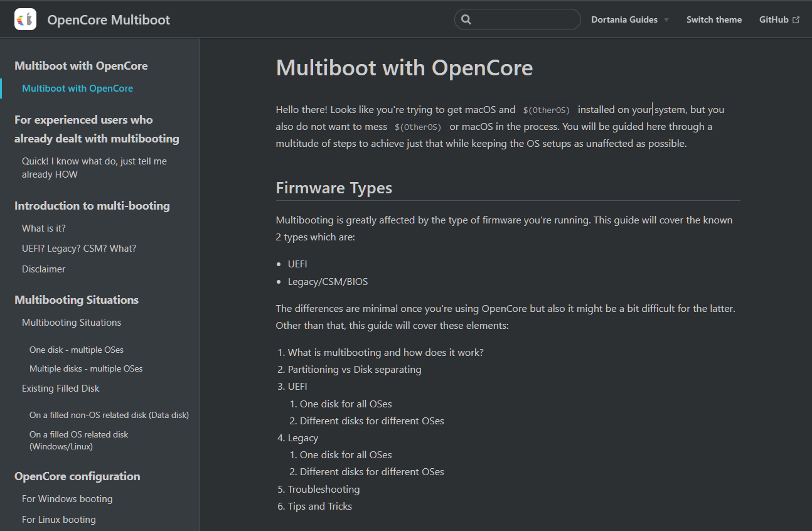The image size is (812, 531).
Task: Click the Troubleshooting list item
Action: (x=324, y=490)
